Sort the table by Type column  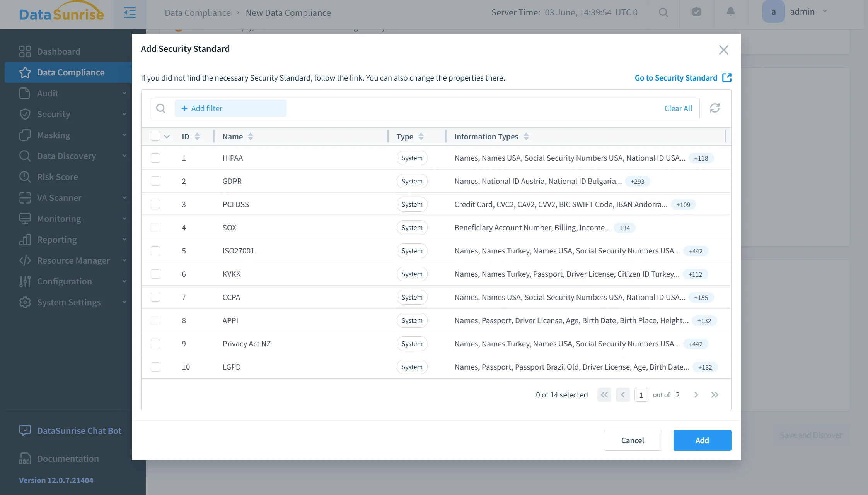pos(421,137)
